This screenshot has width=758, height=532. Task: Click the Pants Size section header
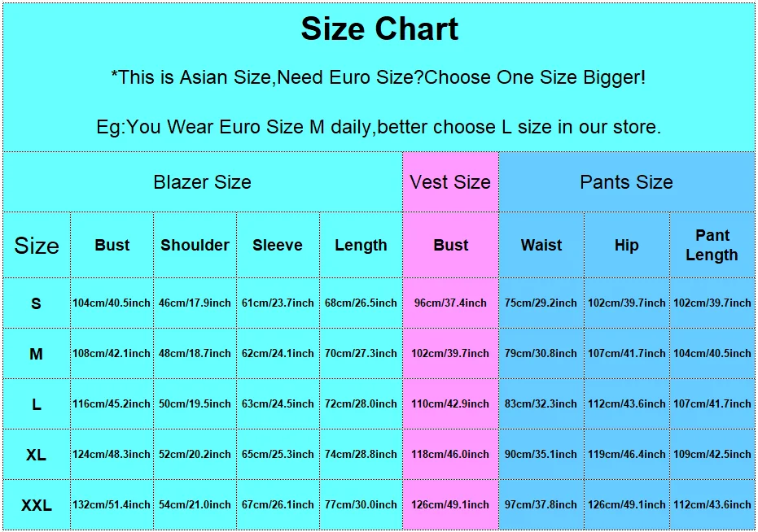tap(626, 182)
